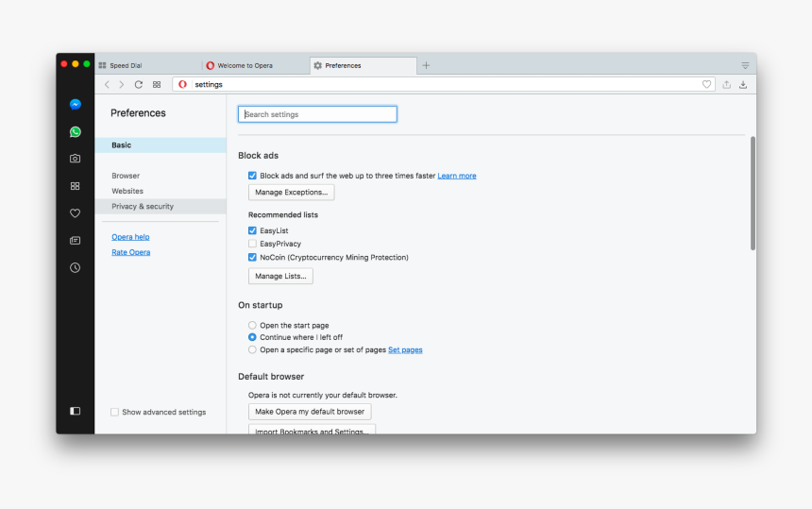Open the downloads icon in the toolbar
Image resolution: width=812 pixels, height=509 pixels.
(x=743, y=85)
